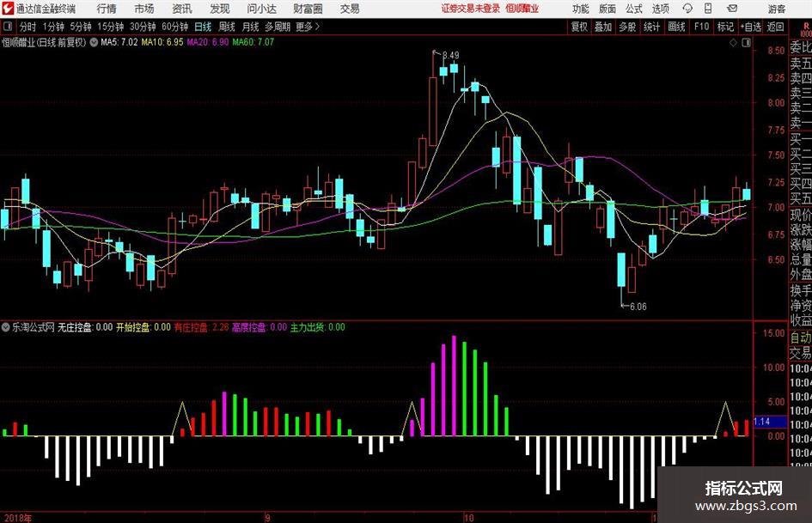Open the 行情 menu
The width and height of the screenshot is (812, 523).
click(107, 9)
